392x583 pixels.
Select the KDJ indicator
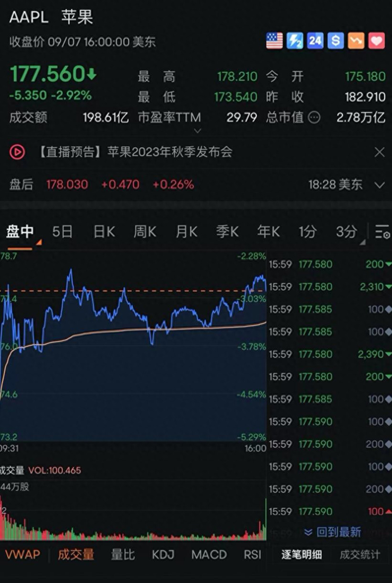tap(163, 555)
